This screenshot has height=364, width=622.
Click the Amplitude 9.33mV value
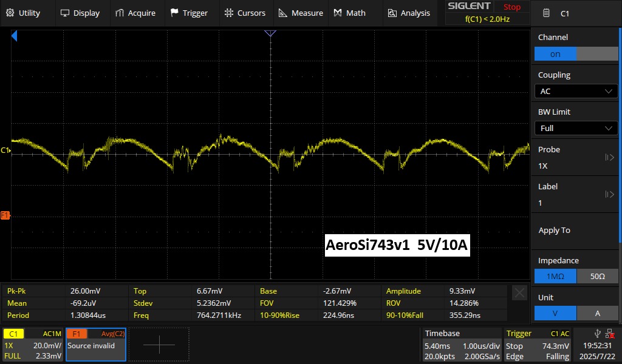point(462,291)
